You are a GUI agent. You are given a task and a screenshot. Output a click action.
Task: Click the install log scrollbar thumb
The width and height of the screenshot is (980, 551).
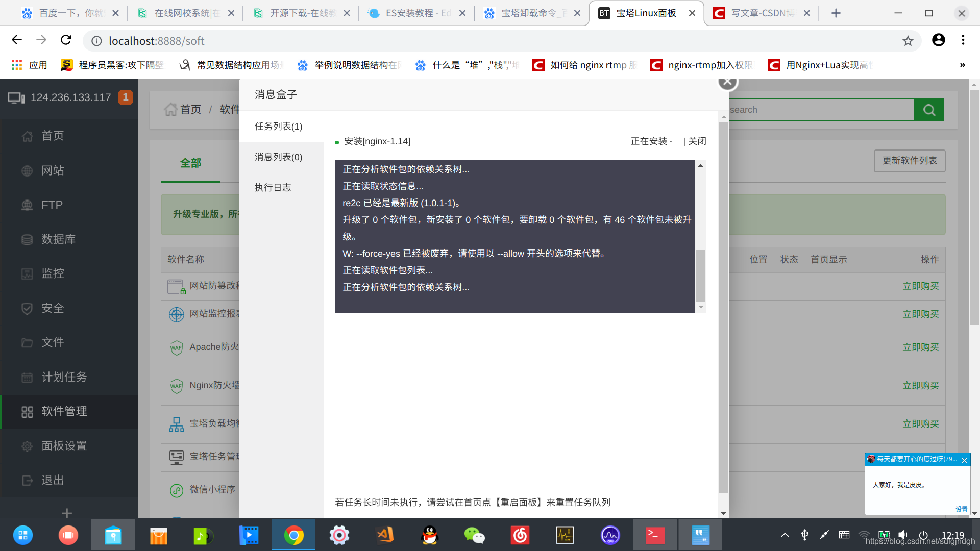point(701,275)
